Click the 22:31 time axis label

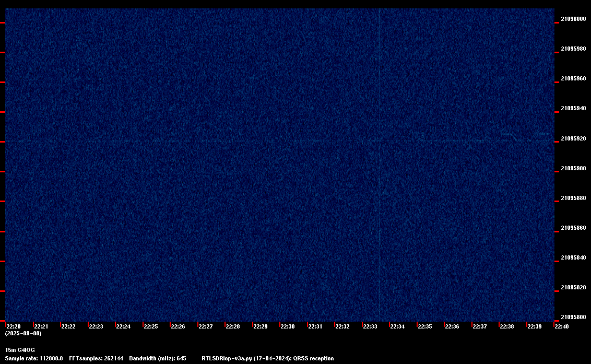[315, 326]
